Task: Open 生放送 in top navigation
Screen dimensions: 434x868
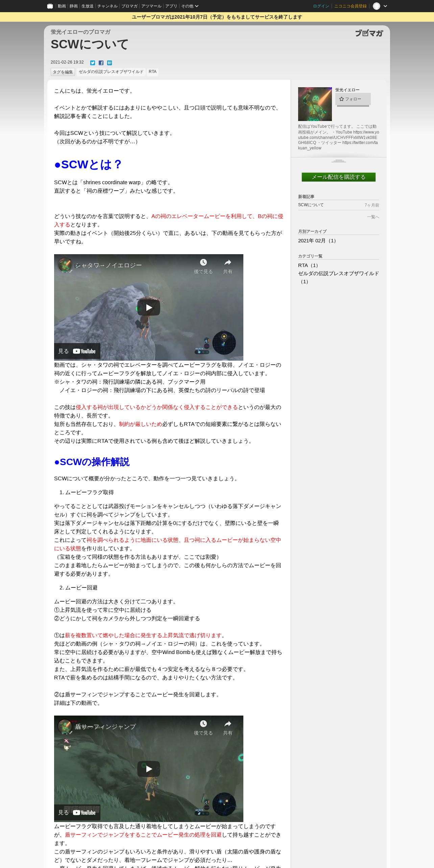Action: (87, 6)
